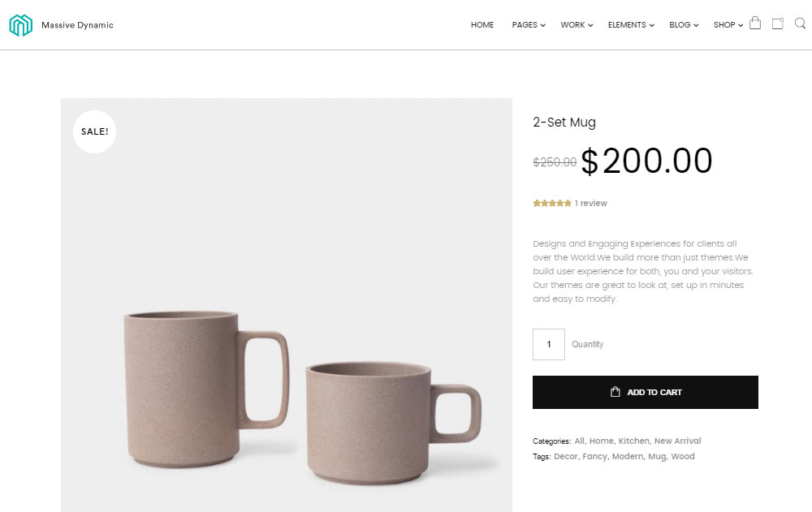
Task: Open the New Arrival category link
Action: click(x=677, y=441)
